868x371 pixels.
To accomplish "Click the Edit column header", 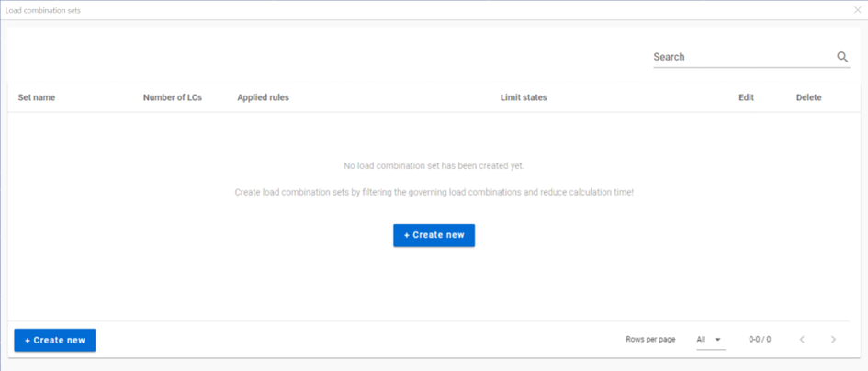I will 746,97.
